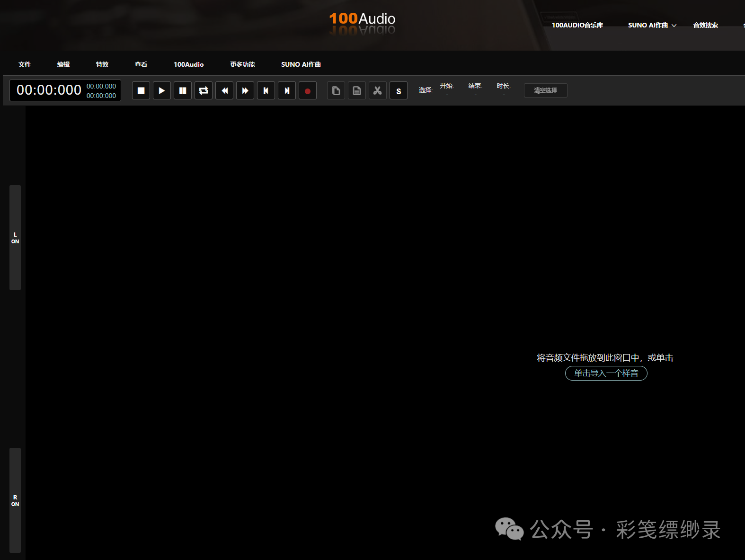Click the S toolbar button
745x560 pixels.
click(x=399, y=90)
